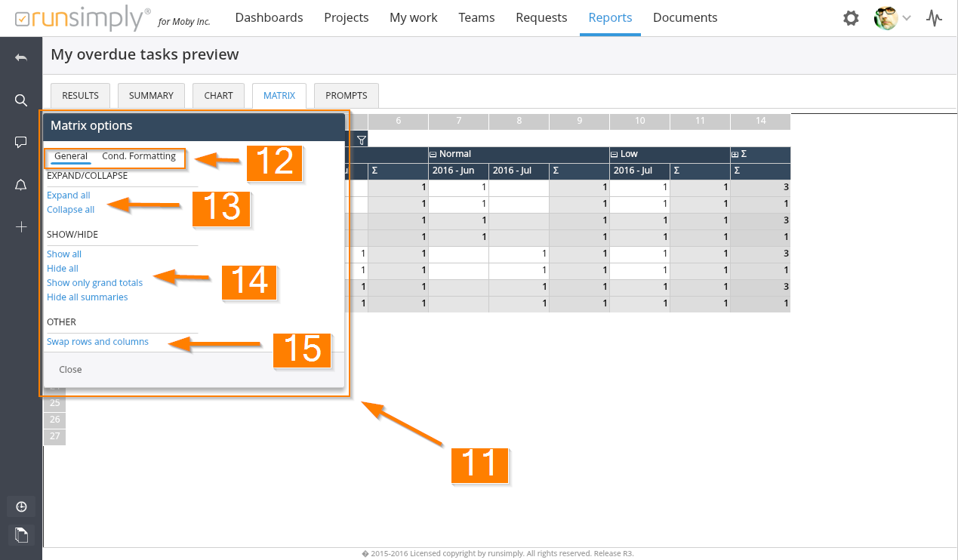
Task: Switch to the Cond. Formatting tab
Action: pos(139,156)
